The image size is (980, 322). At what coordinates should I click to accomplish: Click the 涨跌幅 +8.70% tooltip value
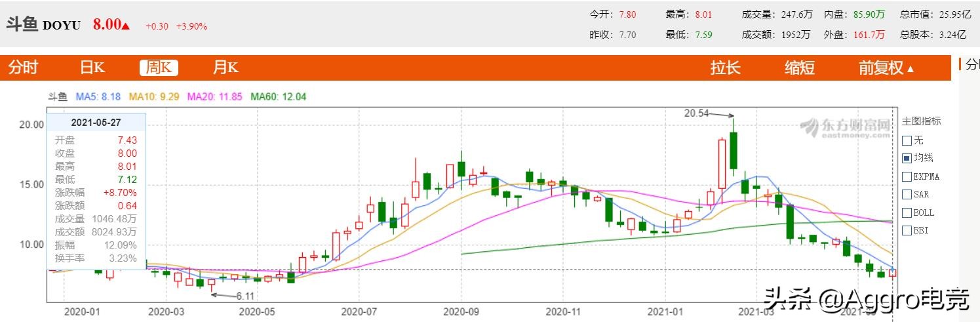tap(119, 192)
